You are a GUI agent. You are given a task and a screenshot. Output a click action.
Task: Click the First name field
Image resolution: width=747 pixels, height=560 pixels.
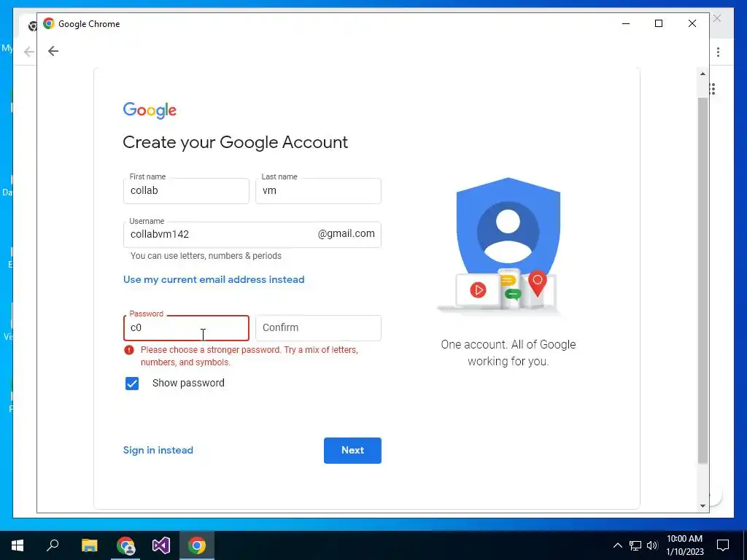click(186, 191)
